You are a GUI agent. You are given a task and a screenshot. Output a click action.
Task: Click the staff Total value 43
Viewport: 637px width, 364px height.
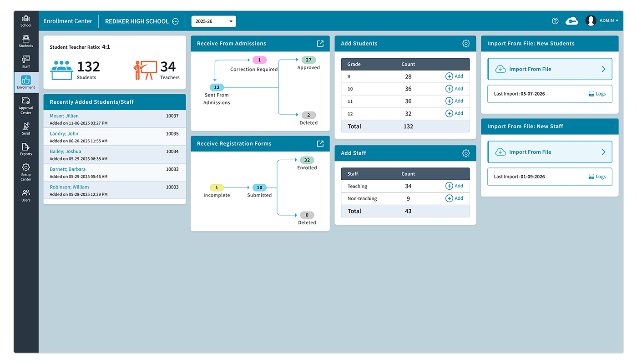pos(408,211)
